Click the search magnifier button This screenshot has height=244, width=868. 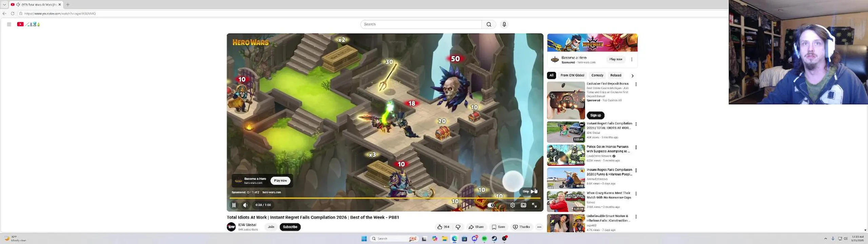tap(489, 24)
